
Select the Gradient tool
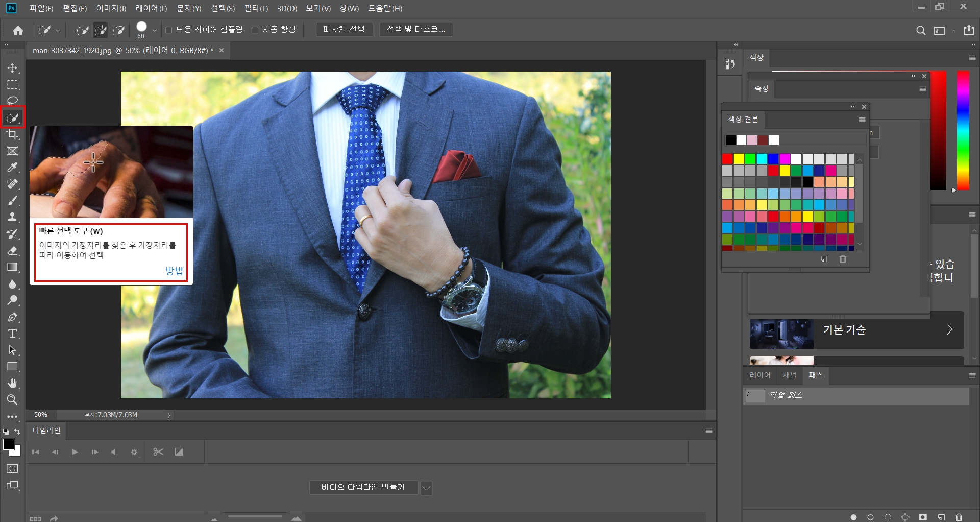(x=12, y=267)
